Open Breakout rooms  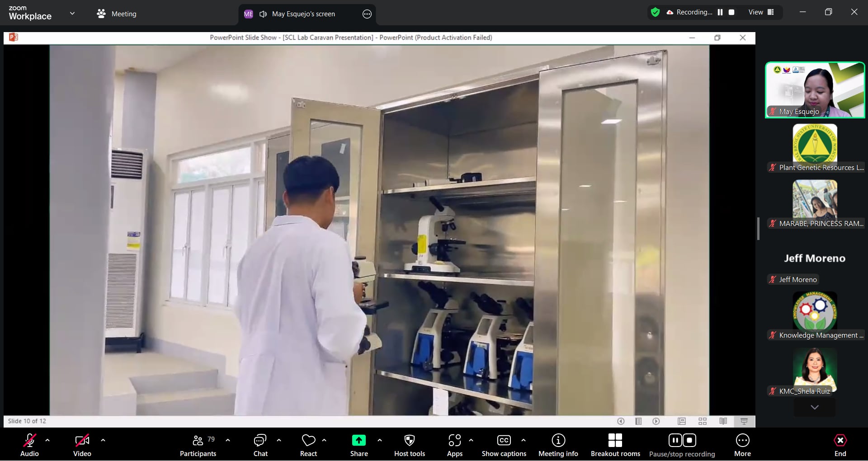click(x=615, y=445)
